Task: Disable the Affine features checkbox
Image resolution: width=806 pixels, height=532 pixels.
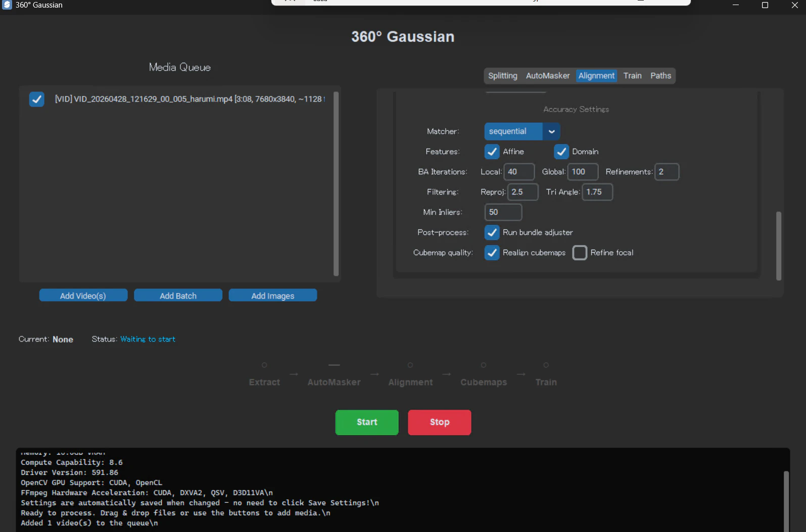Action: [492, 152]
